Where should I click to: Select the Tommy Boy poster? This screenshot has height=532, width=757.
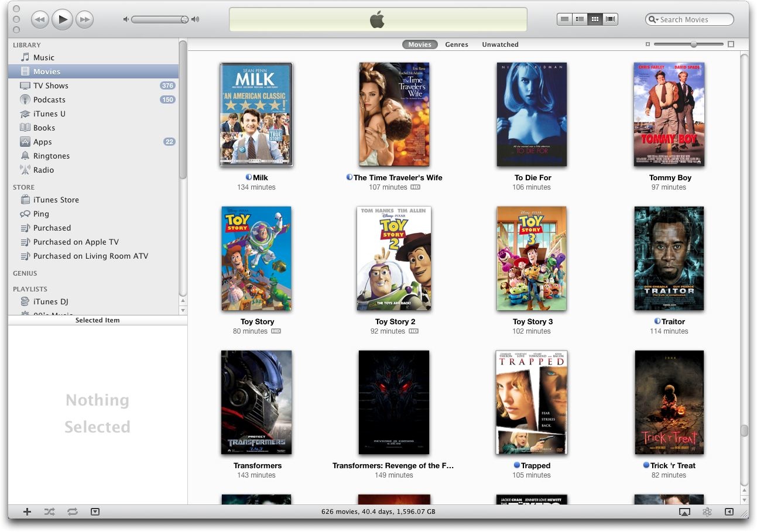pyautogui.click(x=669, y=115)
